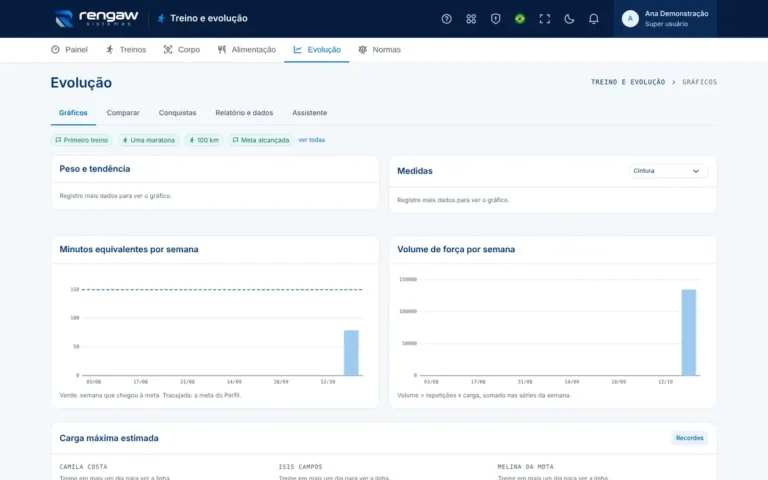The height and width of the screenshot is (480, 768).
Task: Click the bar in Volume de força chart
Action: [689, 333]
